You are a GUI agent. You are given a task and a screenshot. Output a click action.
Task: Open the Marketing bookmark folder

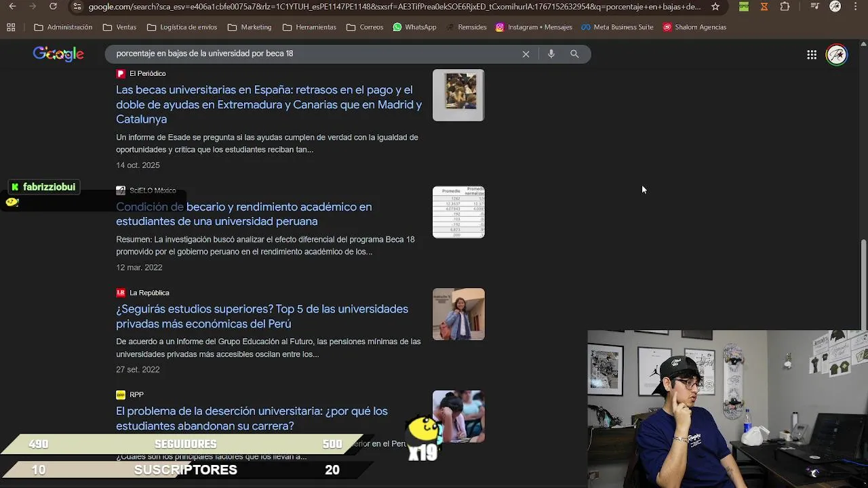[250, 27]
